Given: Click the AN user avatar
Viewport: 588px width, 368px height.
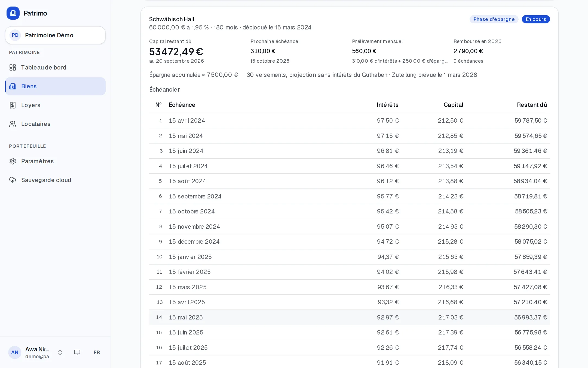Looking at the screenshot, I should (15, 352).
